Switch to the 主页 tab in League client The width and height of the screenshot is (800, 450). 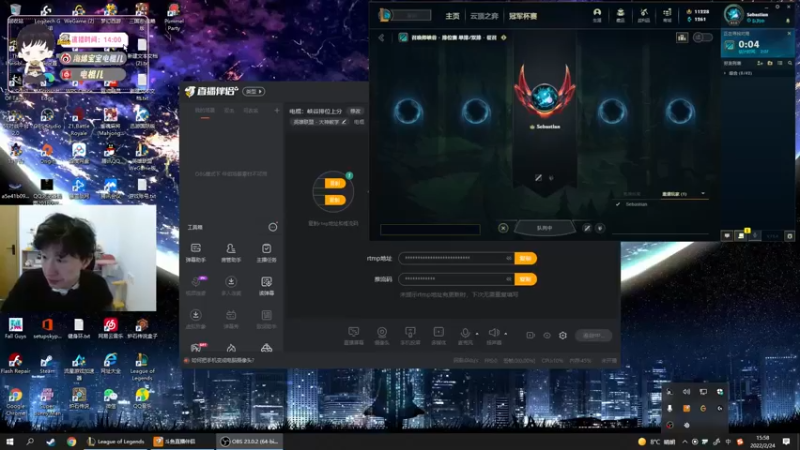point(453,16)
